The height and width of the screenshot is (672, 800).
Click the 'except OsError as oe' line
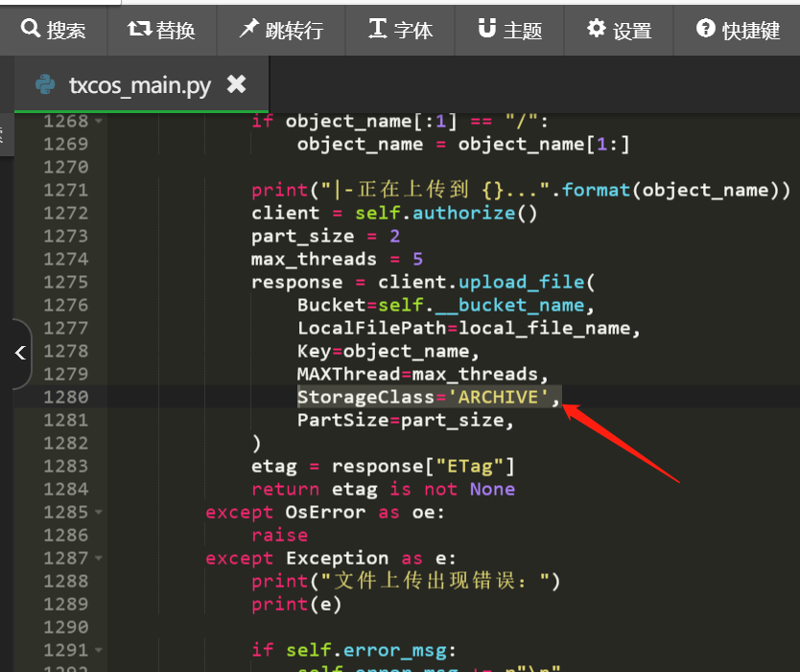[325, 512]
